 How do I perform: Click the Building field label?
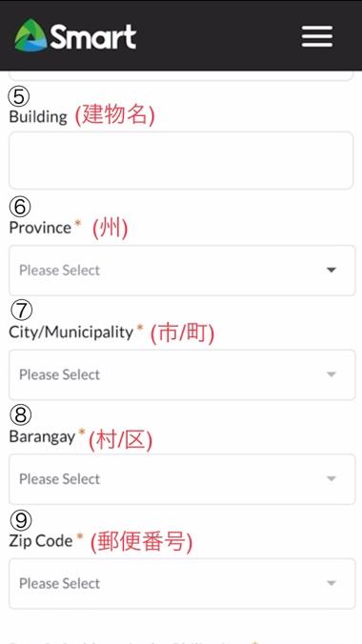[x=38, y=116]
